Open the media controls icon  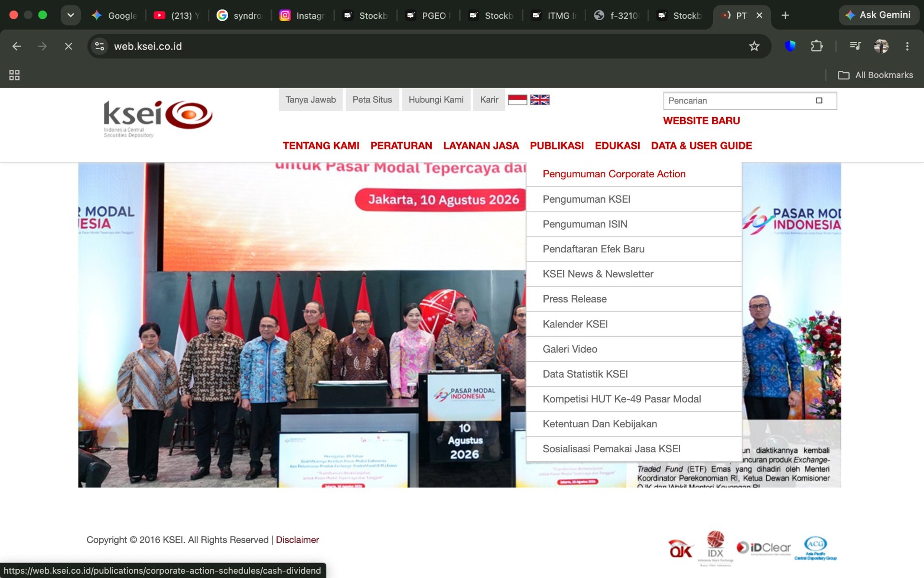pos(855,46)
